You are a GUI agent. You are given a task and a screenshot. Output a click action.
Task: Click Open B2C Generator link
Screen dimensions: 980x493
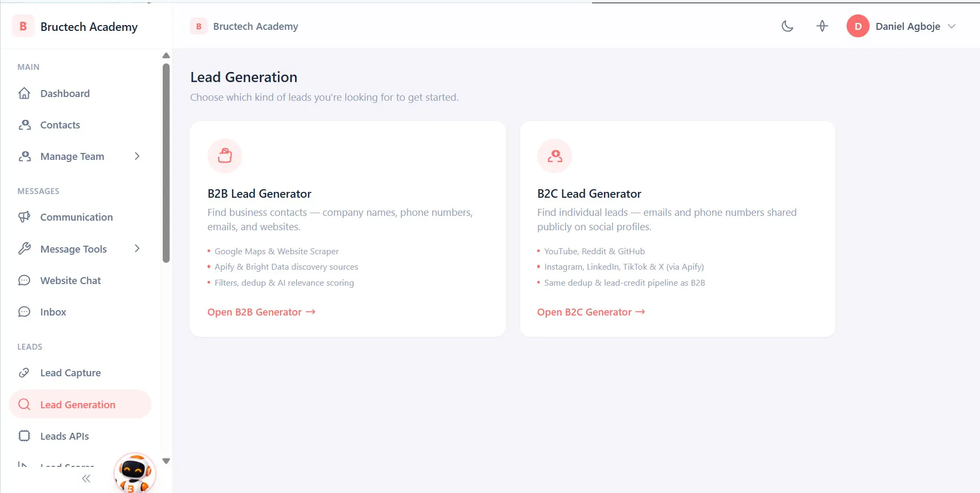tap(591, 312)
